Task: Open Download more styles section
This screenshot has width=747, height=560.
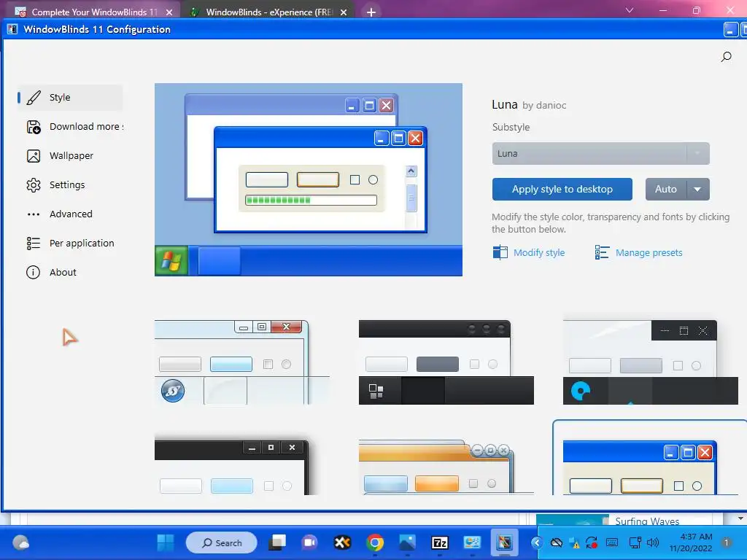Action: (75, 127)
